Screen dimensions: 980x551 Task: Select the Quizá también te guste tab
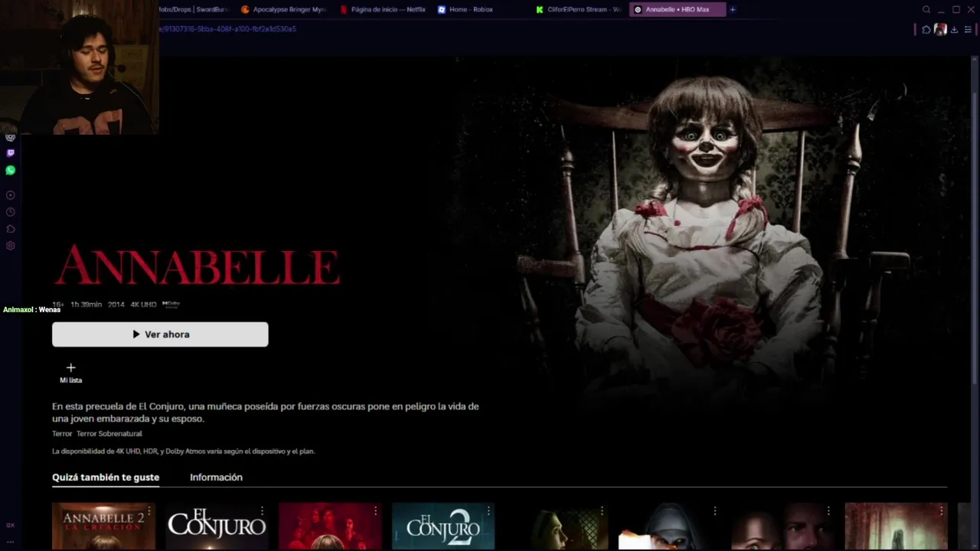106,478
